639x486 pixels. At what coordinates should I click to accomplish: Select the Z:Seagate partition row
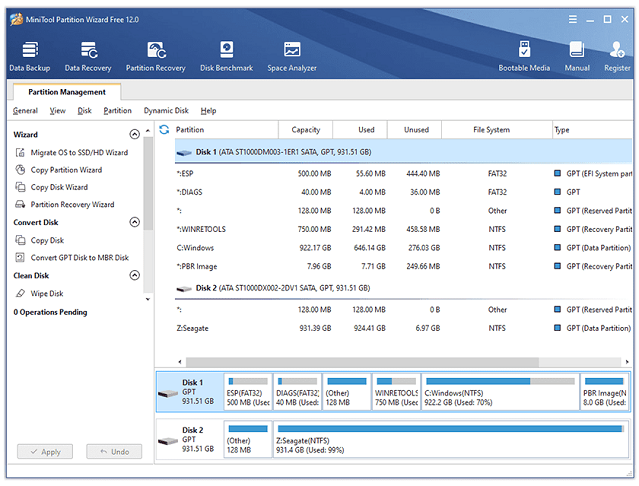[403, 328]
